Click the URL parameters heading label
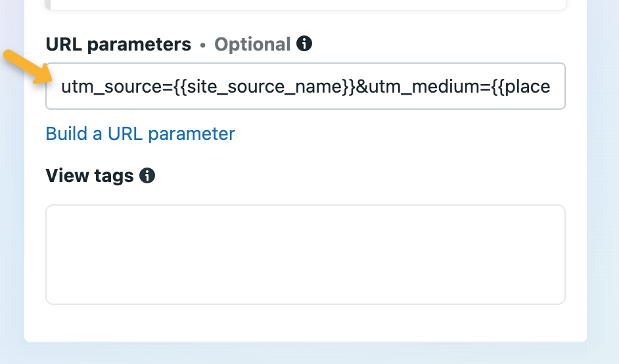619x364 pixels. coord(118,45)
